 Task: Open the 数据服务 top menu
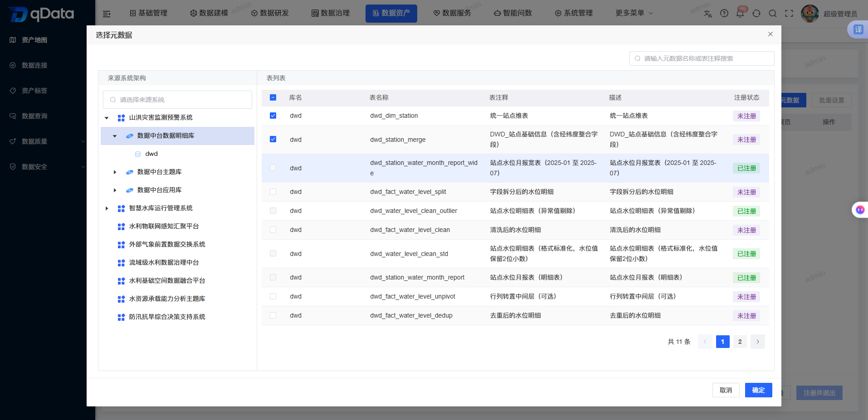(x=452, y=13)
